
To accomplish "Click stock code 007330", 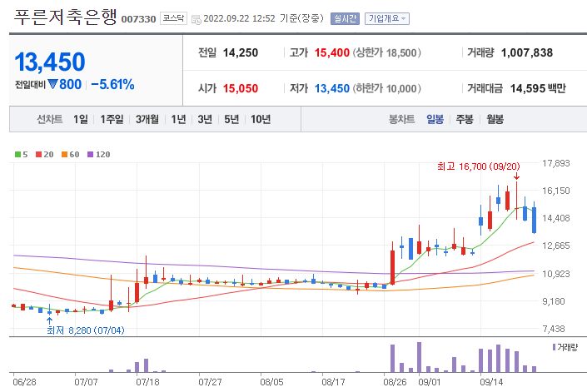I will tap(138, 19).
